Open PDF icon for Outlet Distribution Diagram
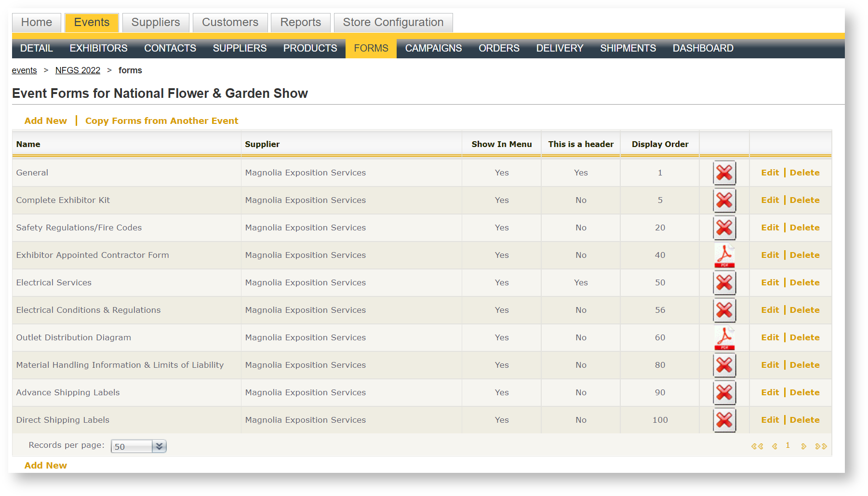This screenshot has width=868, height=496. pyautogui.click(x=724, y=338)
